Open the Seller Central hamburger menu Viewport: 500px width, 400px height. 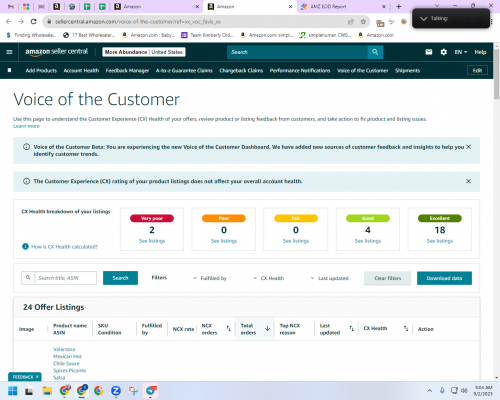[9, 52]
